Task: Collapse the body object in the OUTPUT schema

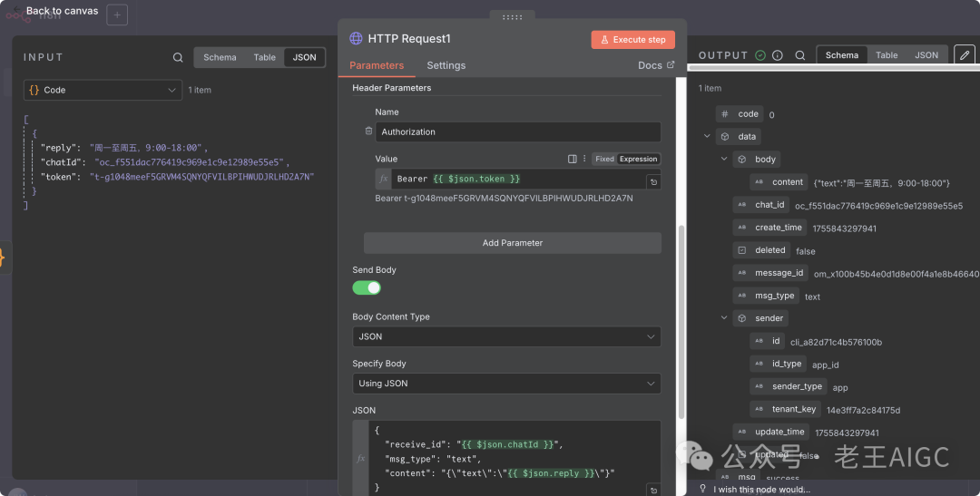Action: 724,159
